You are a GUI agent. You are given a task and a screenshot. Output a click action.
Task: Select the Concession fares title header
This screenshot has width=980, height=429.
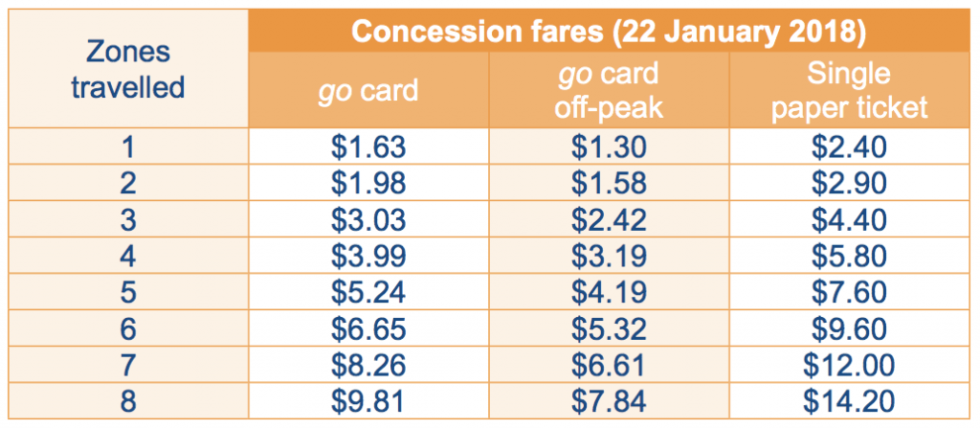pos(608,31)
